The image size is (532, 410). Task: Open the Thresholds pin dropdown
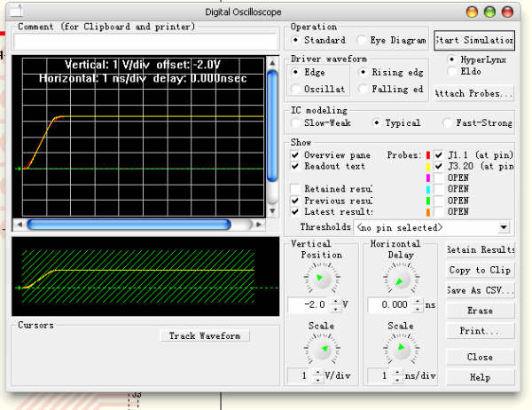point(504,227)
